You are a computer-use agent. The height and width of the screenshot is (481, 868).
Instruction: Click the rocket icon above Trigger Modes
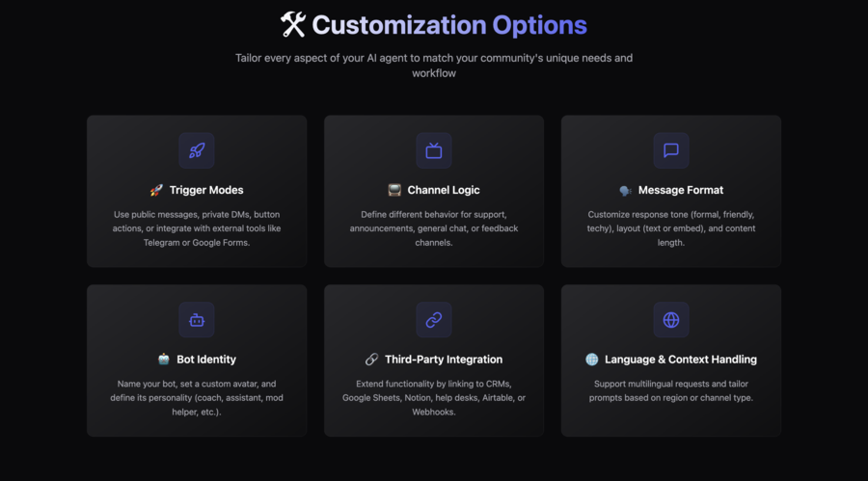tap(197, 150)
